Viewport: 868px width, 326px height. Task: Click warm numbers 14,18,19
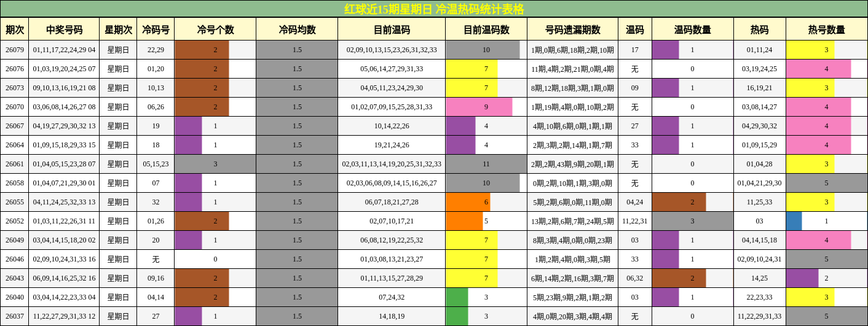click(x=392, y=316)
